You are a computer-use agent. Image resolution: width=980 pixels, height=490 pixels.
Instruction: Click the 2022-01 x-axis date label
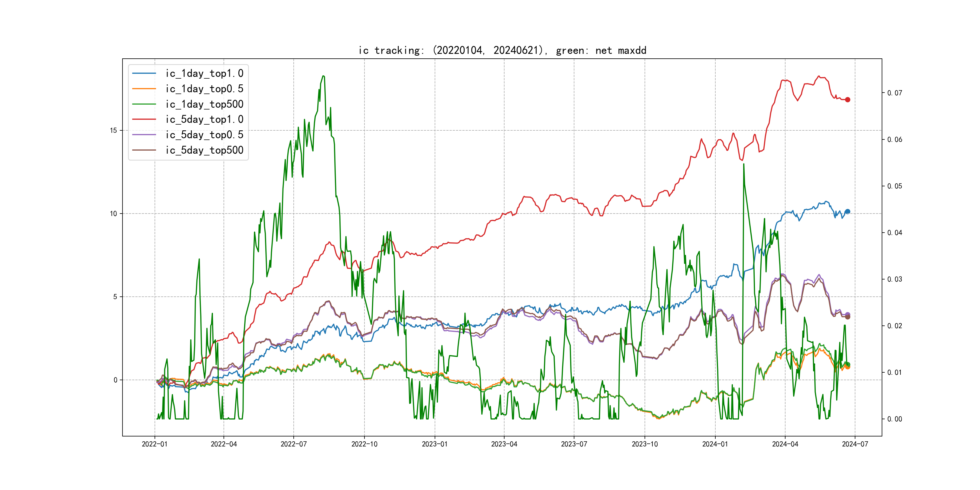(155, 444)
